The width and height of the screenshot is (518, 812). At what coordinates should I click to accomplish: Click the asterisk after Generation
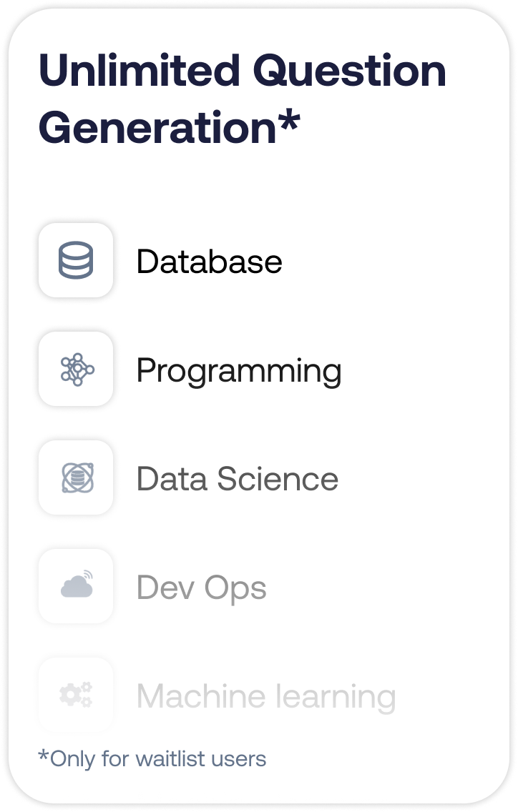[288, 122]
